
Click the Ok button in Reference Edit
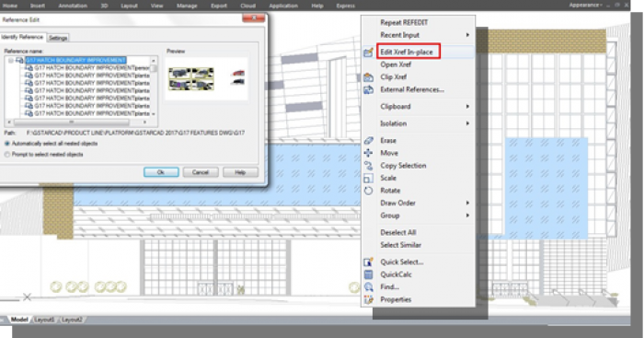coord(161,172)
